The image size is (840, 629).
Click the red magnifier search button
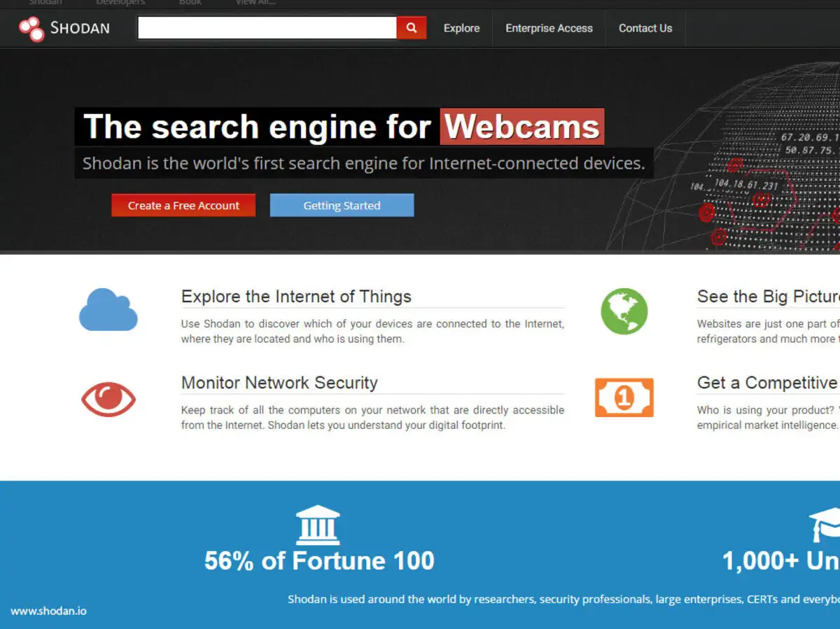(x=412, y=28)
